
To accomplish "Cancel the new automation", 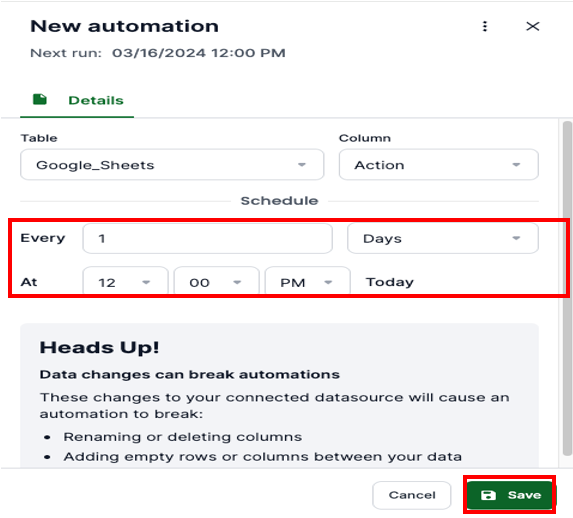I will tap(412, 495).
